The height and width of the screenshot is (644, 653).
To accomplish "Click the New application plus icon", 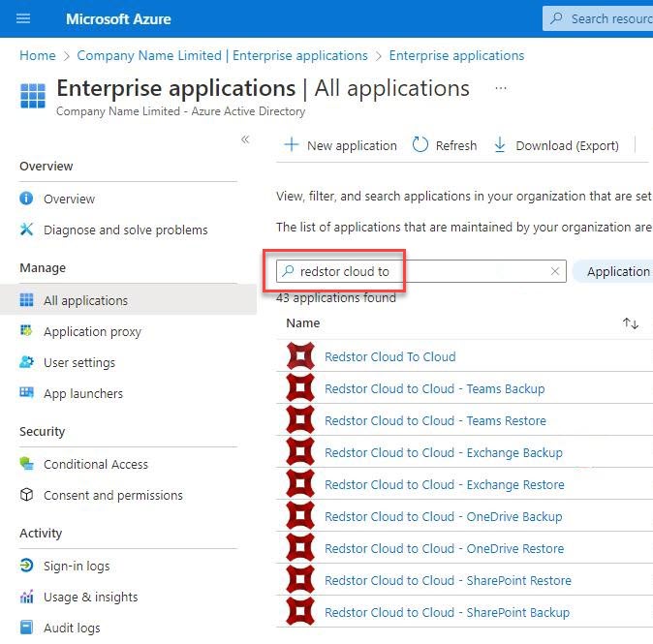I will pos(292,145).
